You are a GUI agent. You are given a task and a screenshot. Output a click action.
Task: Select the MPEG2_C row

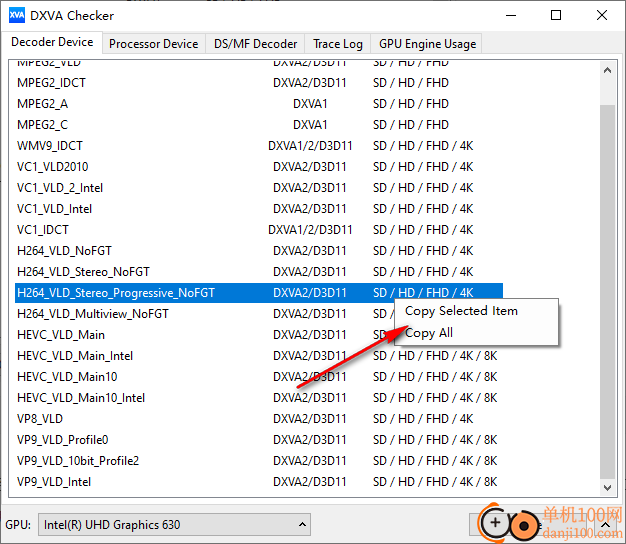(x=259, y=125)
